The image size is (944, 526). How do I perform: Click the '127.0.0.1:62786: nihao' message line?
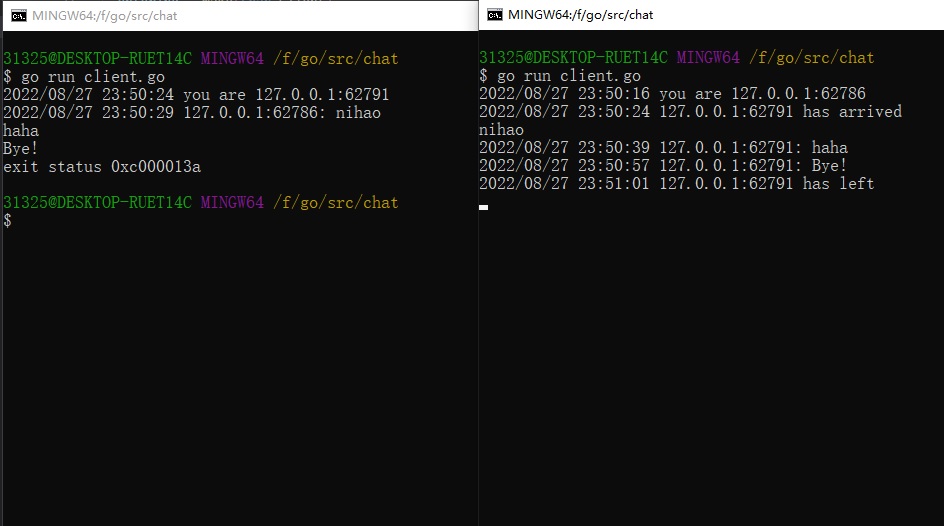coord(192,113)
